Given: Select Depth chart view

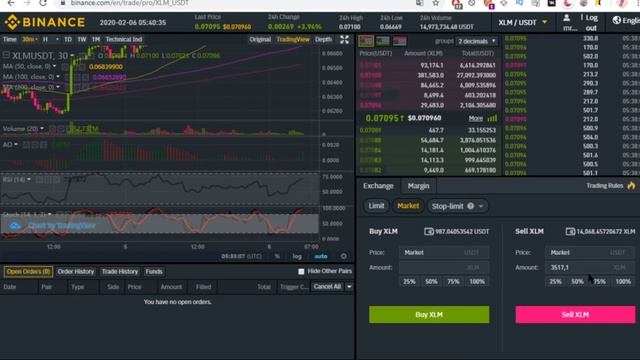Looking at the screenshot, I should point(323,40).
